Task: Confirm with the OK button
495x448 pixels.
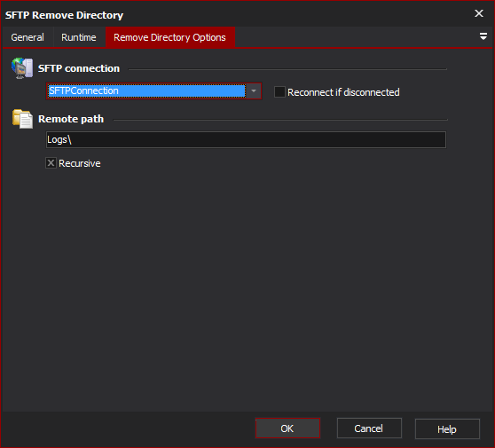Action: (287, 428)
